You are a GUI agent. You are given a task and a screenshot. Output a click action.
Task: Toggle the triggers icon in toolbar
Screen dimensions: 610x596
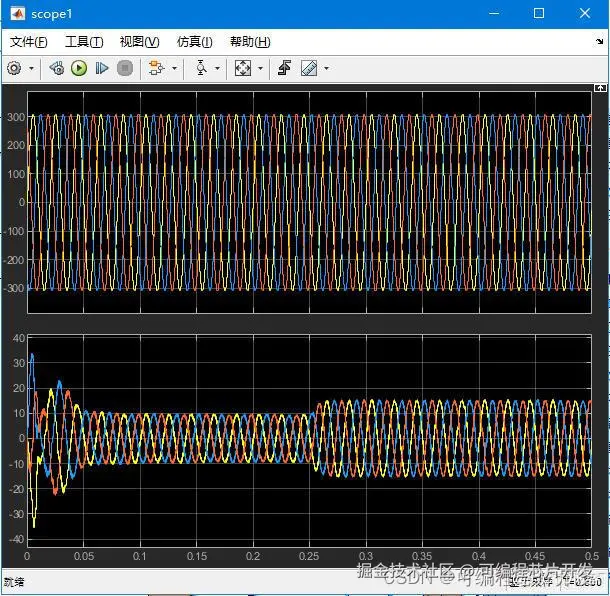[x=284, y=68]
